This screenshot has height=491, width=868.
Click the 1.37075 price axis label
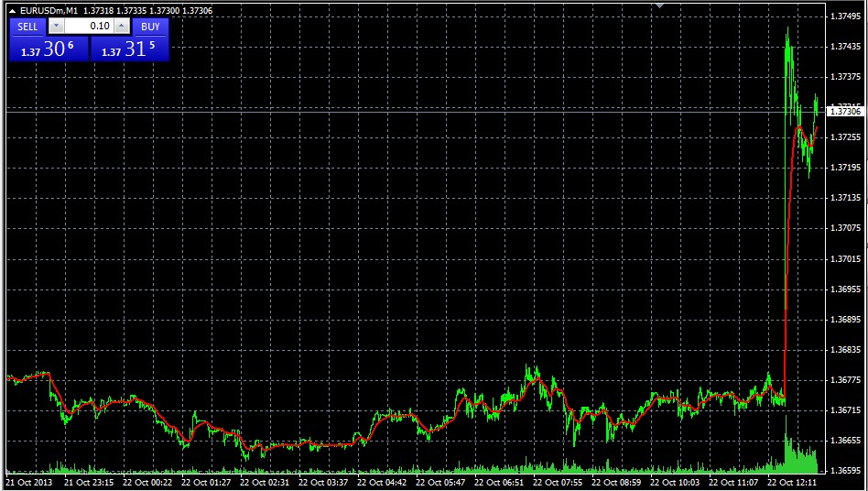pos(845,229)
